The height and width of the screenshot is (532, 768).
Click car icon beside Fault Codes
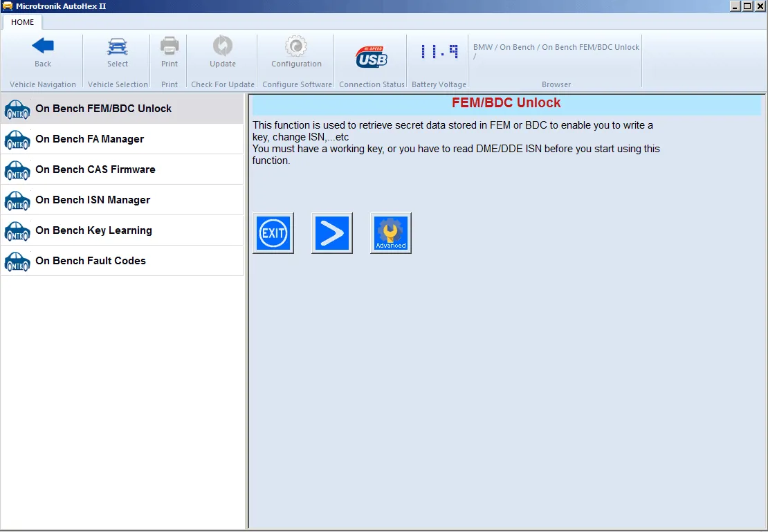tap(17, 262)
